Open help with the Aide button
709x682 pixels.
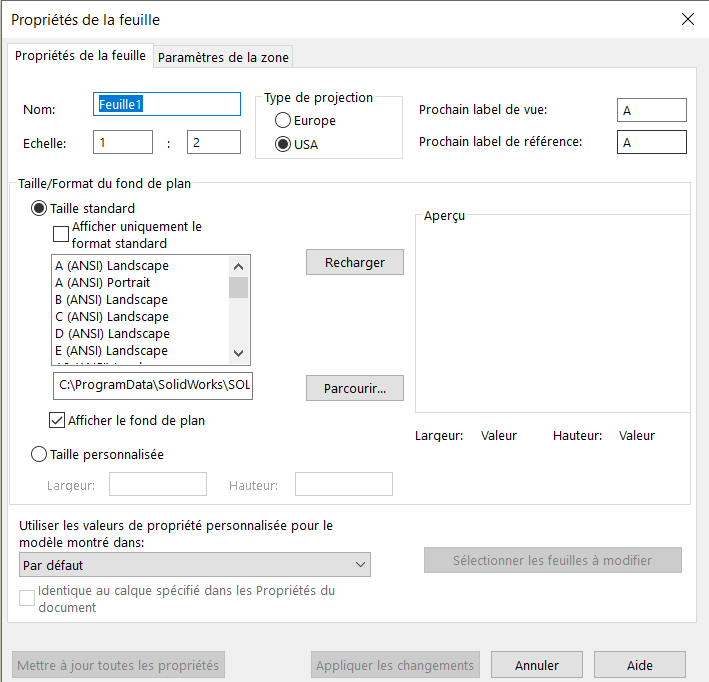[x=639, y=665]
